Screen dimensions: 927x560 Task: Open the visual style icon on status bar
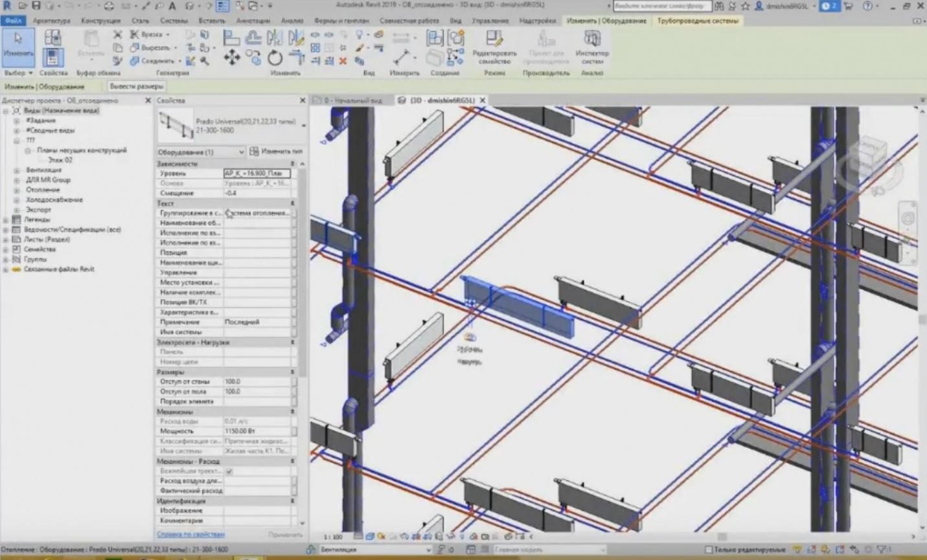click(x=371, y=537)
